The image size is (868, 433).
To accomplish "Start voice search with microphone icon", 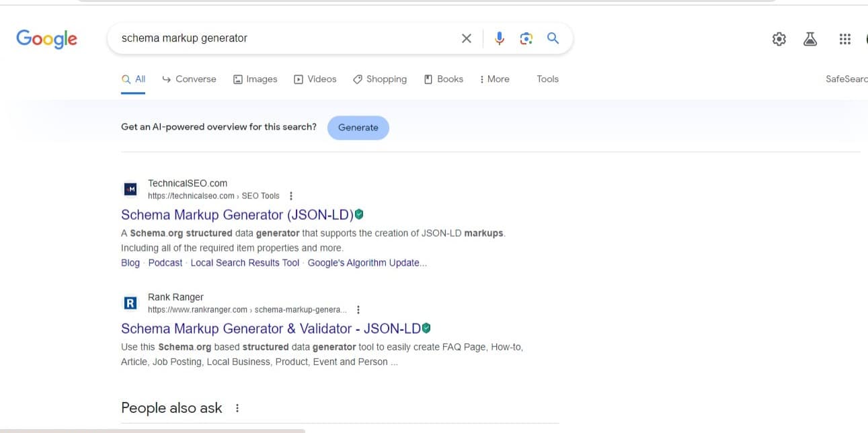I will (499, 38).
